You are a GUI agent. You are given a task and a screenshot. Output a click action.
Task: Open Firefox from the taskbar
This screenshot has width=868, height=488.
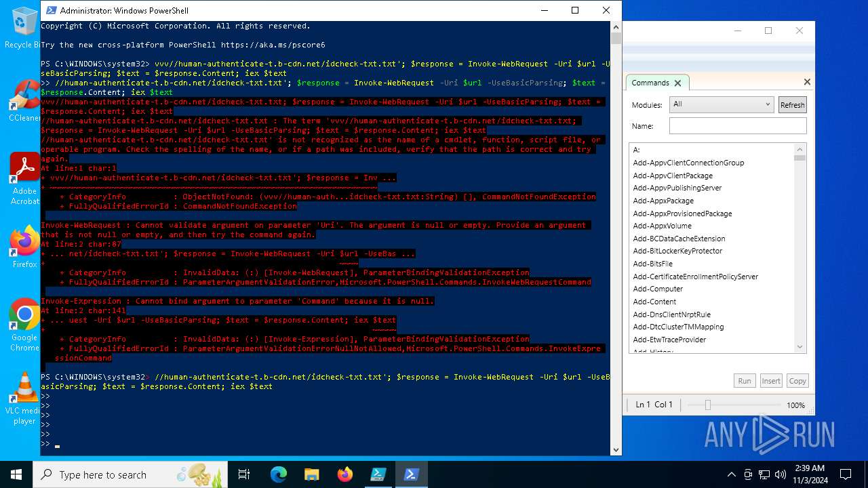[344, 474]
